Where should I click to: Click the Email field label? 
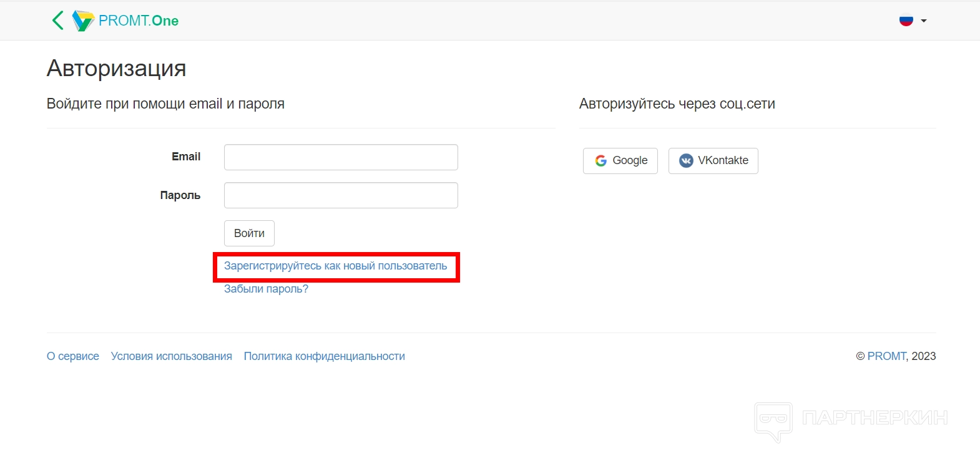point(186,157)
